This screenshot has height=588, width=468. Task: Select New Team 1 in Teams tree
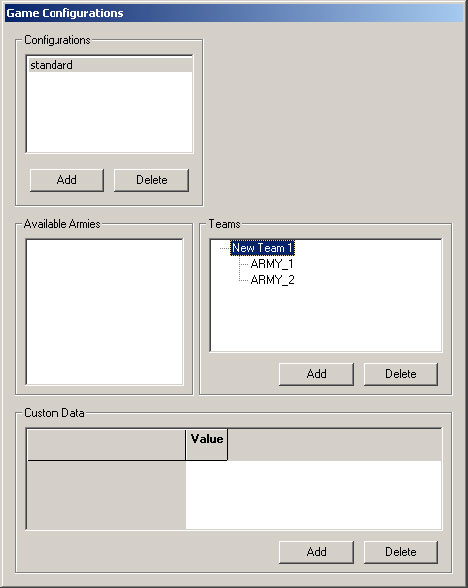tap(262, 248)
